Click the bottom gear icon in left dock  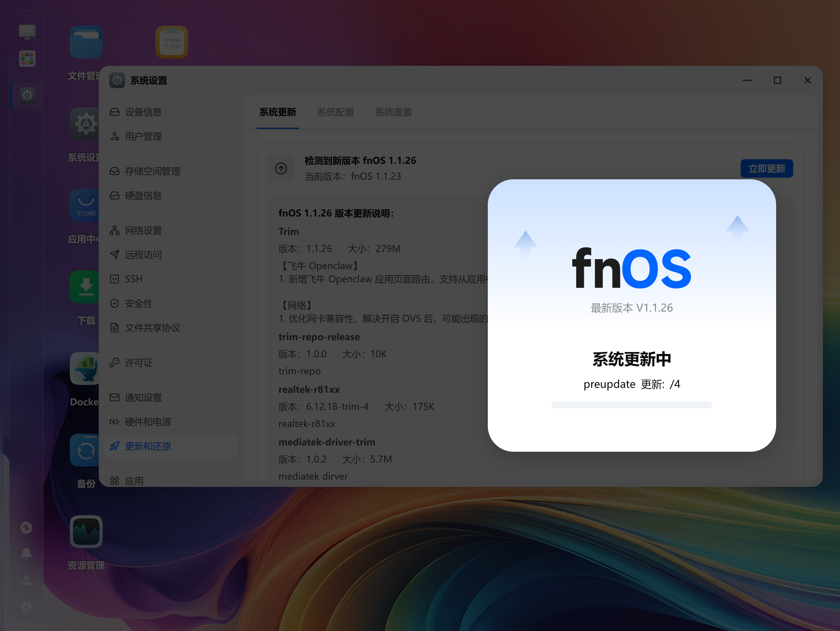pyautogui.click(x=26, y=606)
